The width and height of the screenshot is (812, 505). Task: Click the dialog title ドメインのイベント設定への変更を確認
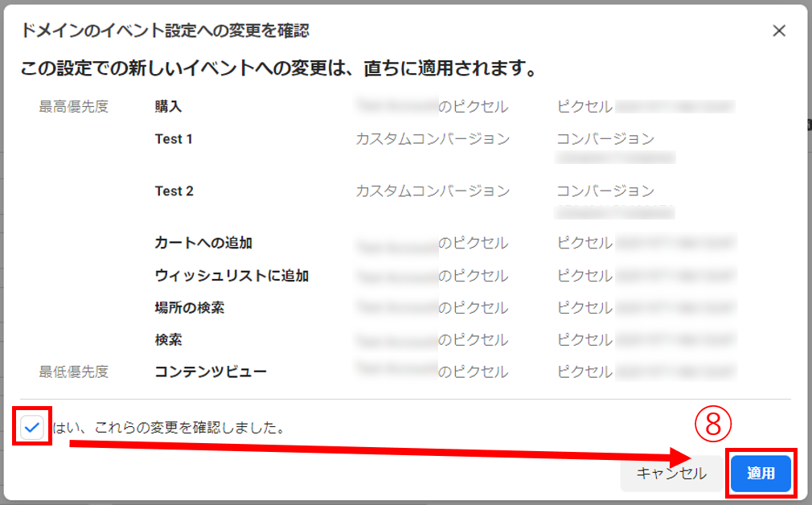tap(165, 31)
